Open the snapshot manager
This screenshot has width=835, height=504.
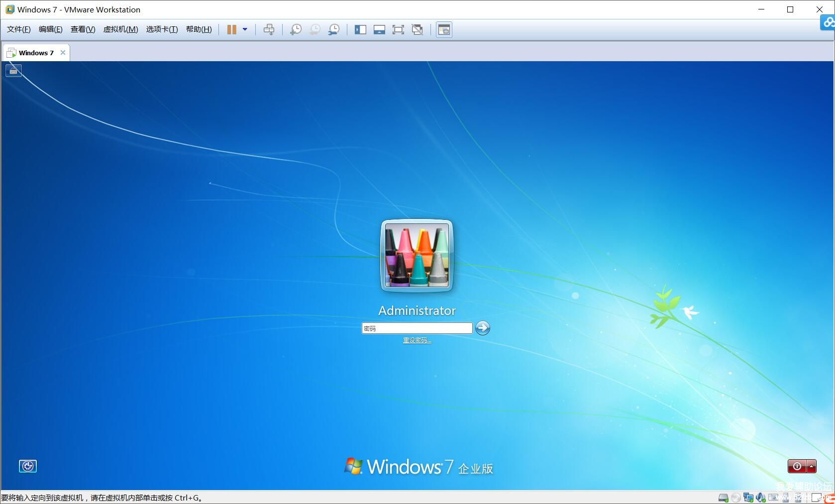click(x=334, y=29)
